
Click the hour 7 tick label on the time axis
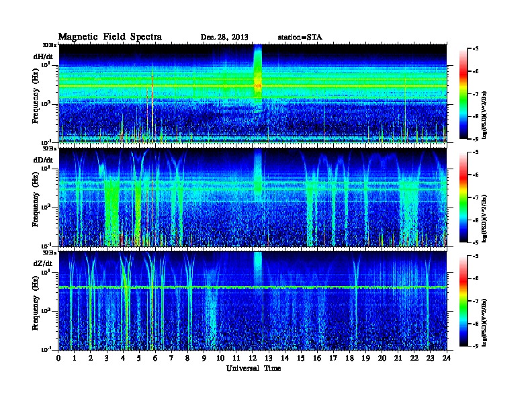[172, 358]
